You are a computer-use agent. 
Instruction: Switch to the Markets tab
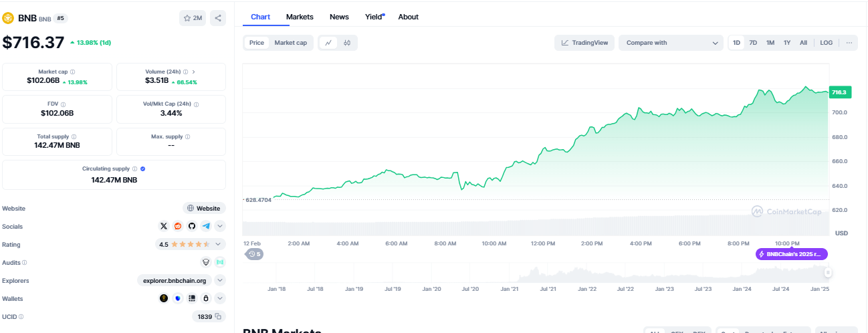tap(300, 17)
